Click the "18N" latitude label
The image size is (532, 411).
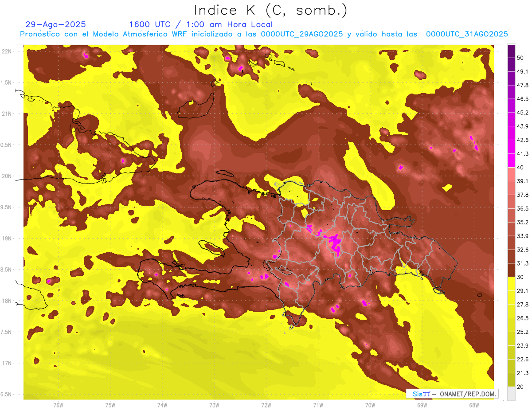click(x=7, y=301)
